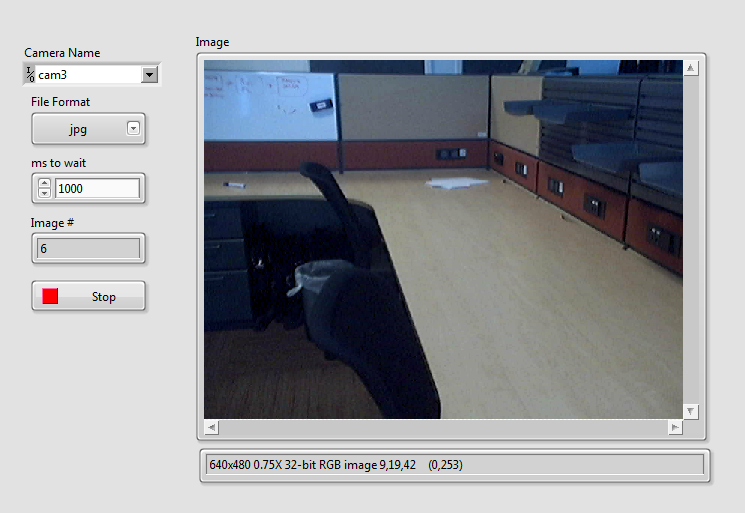Click the Image # label

click(52, 223)
